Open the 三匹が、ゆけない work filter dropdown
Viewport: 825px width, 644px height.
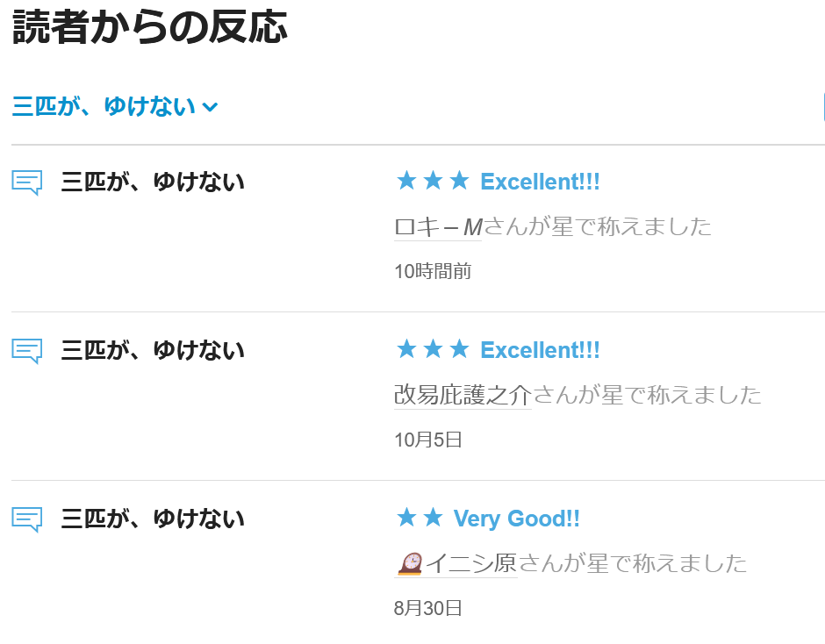click(104, 107)
